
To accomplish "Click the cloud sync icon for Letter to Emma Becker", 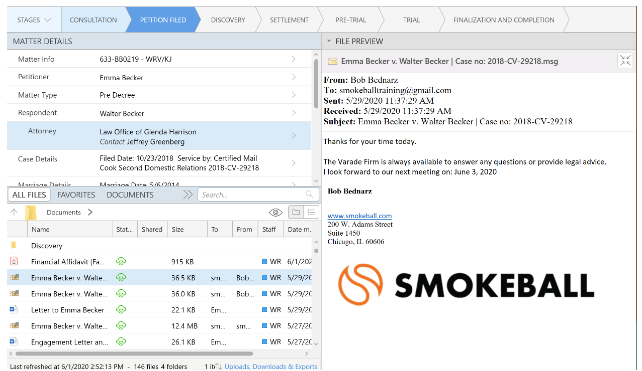I will coord(121,310).
